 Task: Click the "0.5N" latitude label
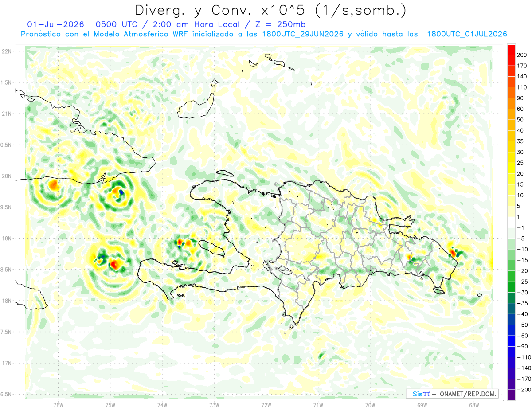(x=7, y=145)
